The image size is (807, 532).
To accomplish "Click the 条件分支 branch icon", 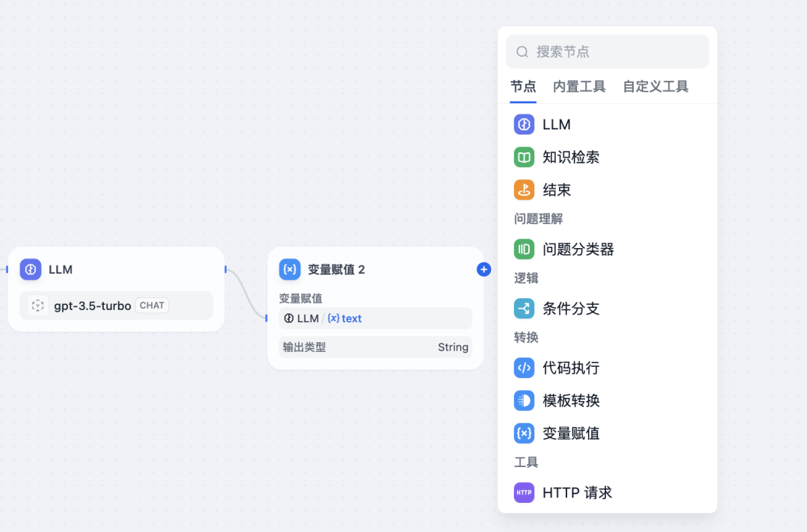I will [524, 309].
